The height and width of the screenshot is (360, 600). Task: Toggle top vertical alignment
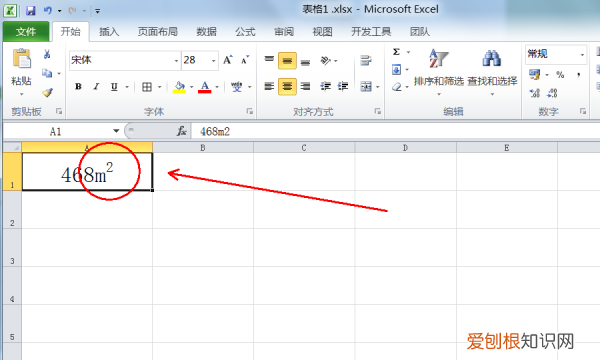coord(269,60)
